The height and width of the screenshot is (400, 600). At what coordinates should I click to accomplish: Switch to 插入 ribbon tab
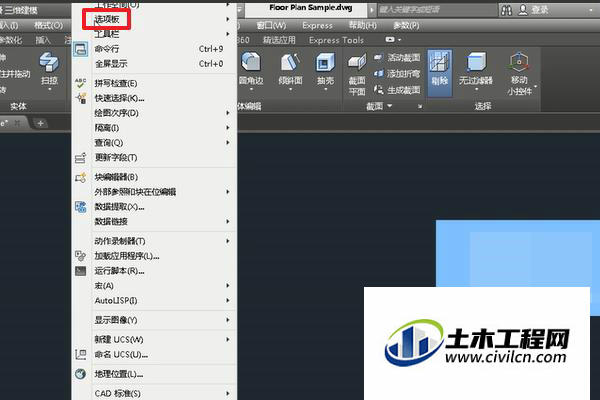click(42, 40)
